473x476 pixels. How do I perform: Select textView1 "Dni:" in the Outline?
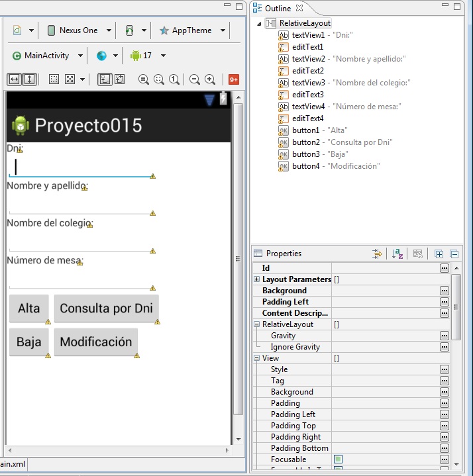pos(315,35)
